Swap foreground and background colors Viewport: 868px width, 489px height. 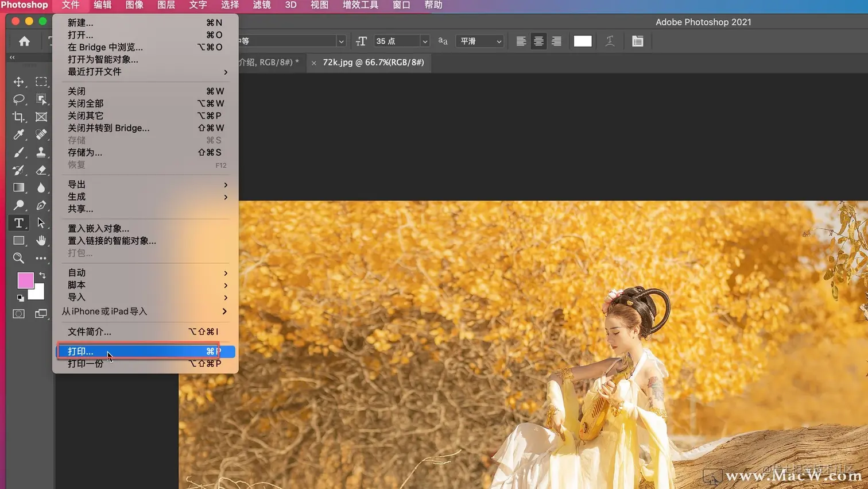pos(42,275)
